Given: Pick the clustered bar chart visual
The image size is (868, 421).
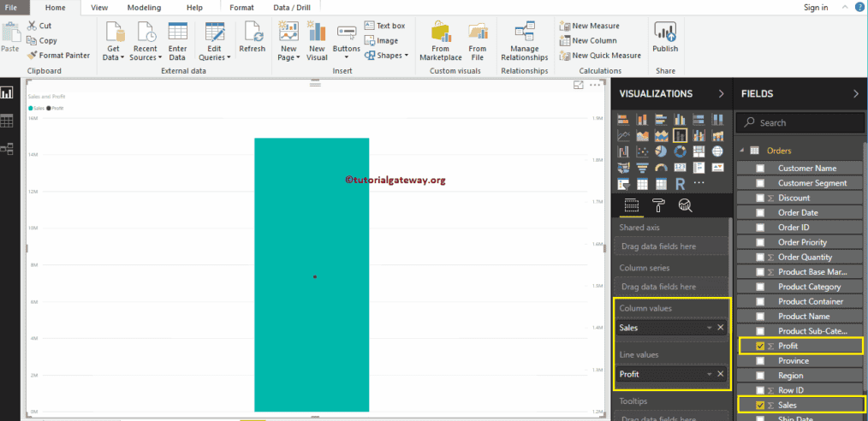Looking at the screenshot, I should [662, 120].
